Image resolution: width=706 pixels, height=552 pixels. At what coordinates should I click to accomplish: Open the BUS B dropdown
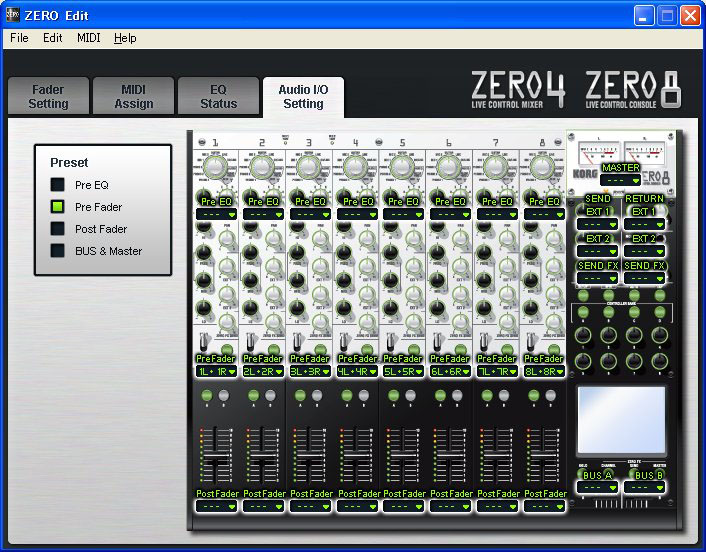tap(644, 487)
